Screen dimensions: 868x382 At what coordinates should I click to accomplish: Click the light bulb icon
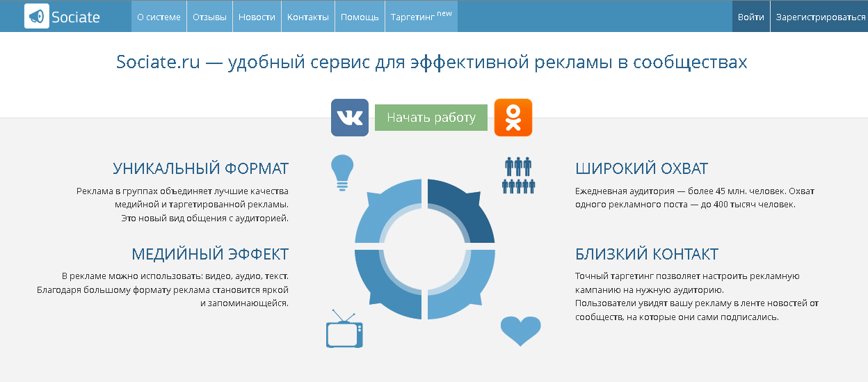click(341, 172)
